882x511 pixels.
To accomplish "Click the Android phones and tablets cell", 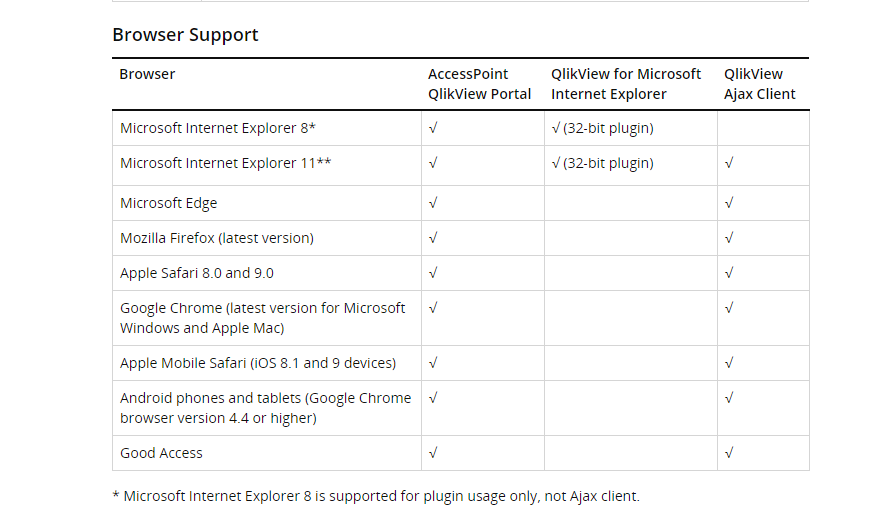I will pyautogui.click(x=265, y=408).
